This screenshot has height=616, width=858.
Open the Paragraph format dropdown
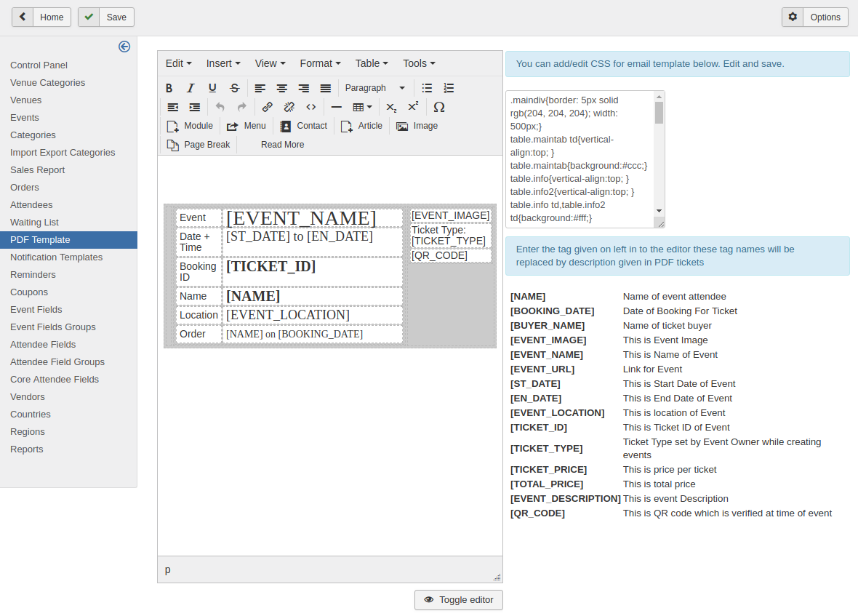pyautogui.click(x=374, y=88)
